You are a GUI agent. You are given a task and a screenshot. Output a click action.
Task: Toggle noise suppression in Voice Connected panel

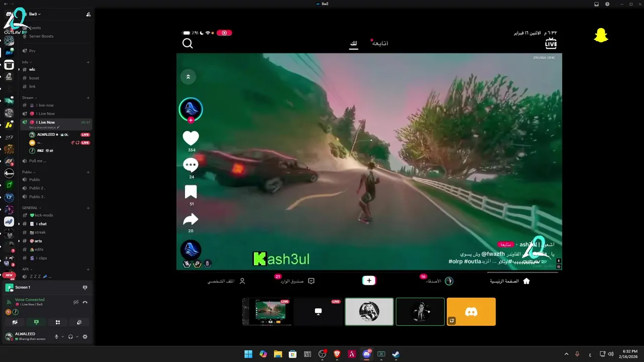point(76,302)
